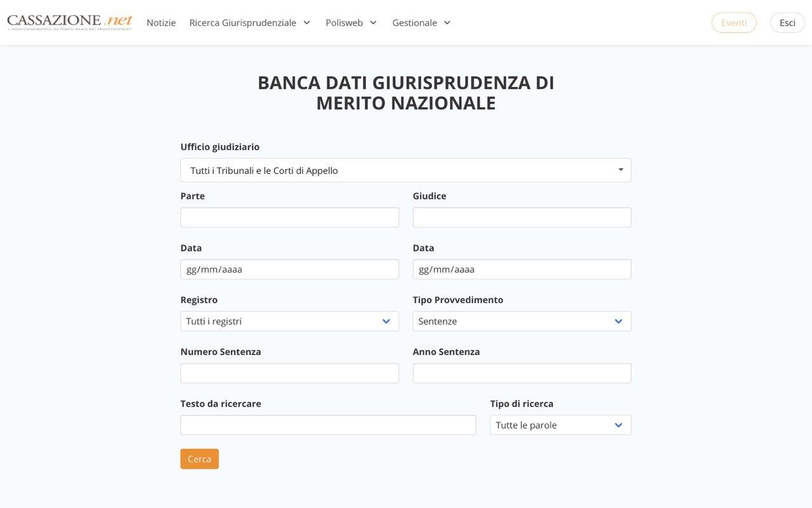Open the Tipo di ricerca dropdown
The height and width of the screenshot is (508, 812).
pyautogui.click(x=561, y=425)
